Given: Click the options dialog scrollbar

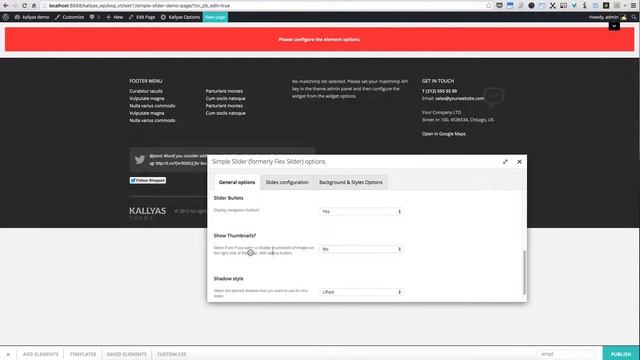Looking at the screenshot, I should coord(524,272).
